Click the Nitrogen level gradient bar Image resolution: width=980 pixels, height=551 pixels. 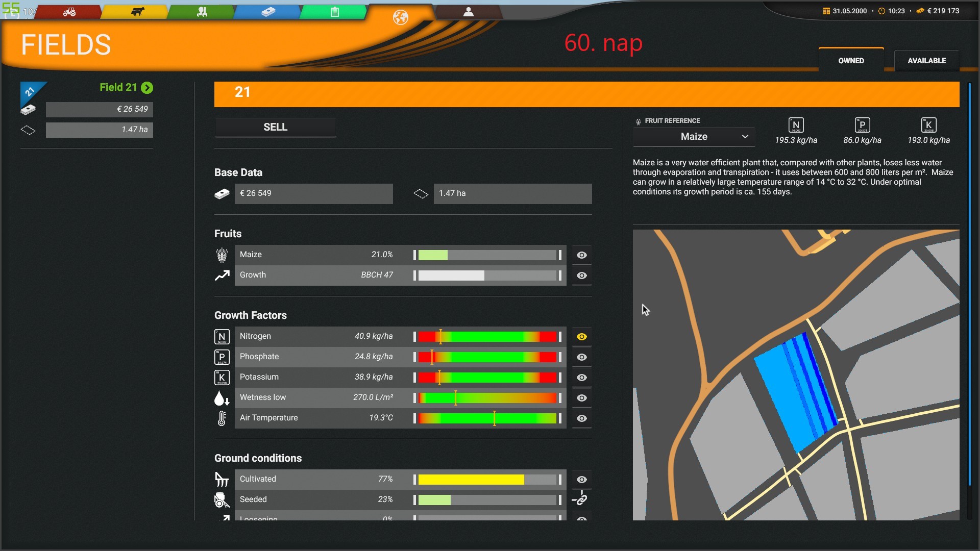point(487,337)
